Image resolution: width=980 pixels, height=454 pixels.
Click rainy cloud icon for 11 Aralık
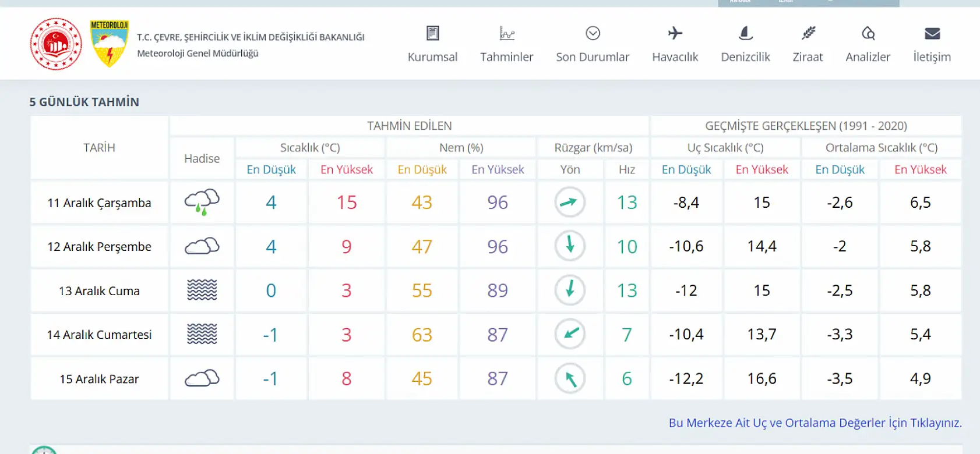[x=202, y=202]
